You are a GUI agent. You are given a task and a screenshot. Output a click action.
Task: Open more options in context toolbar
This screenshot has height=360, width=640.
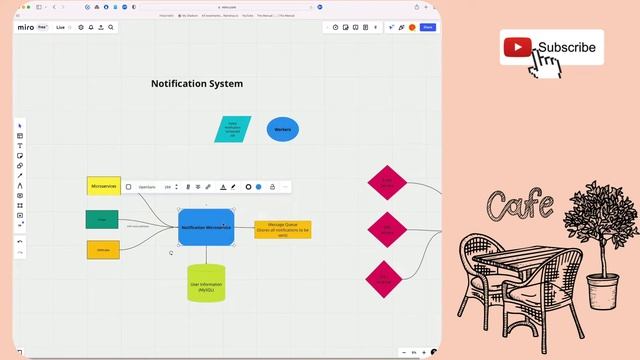click(x=285, y=187)
